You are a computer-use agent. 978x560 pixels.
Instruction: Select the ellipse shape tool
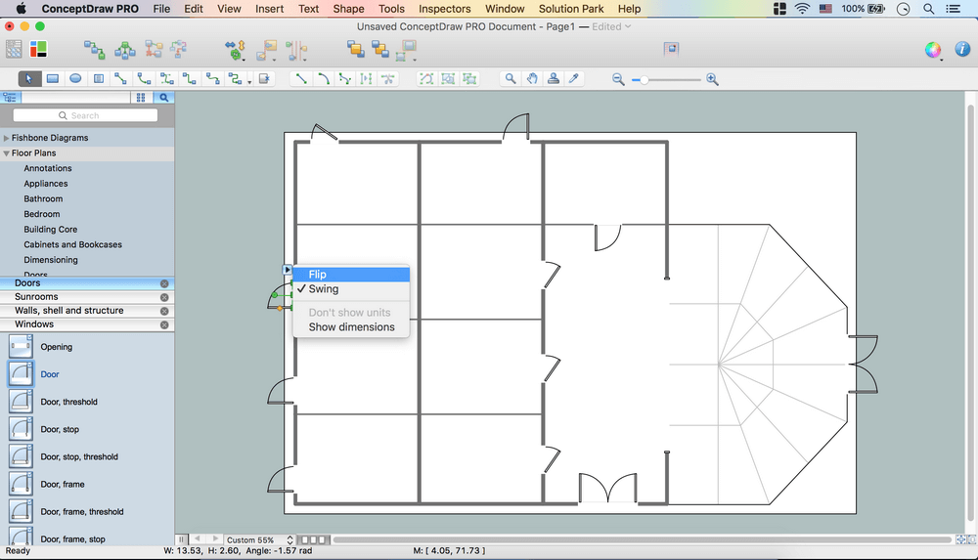coord(75,79)
